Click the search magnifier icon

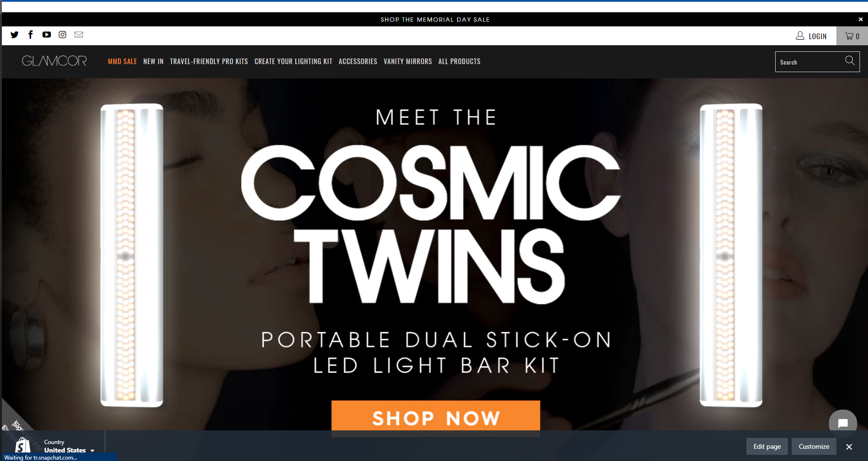tap(850, 60)
